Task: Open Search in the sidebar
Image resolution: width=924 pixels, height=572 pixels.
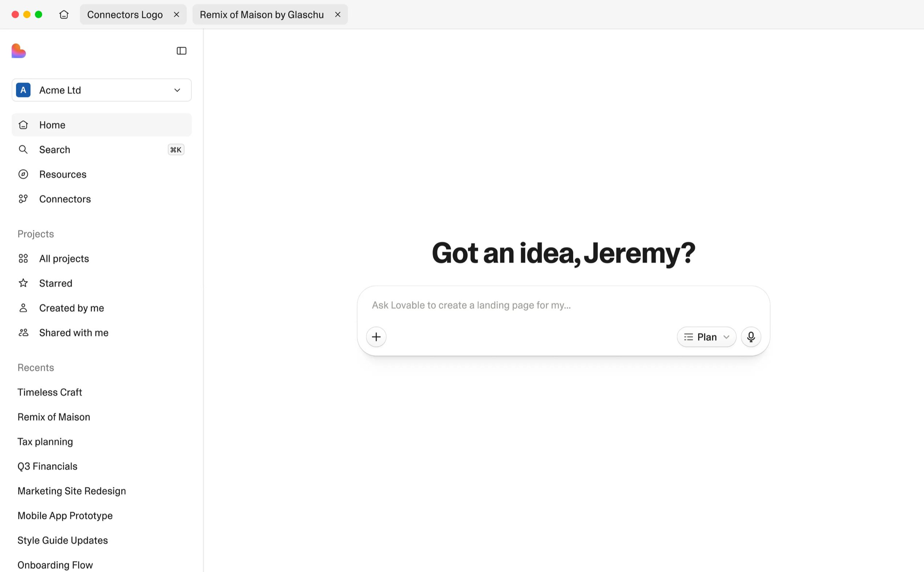Action: point(102,149)
